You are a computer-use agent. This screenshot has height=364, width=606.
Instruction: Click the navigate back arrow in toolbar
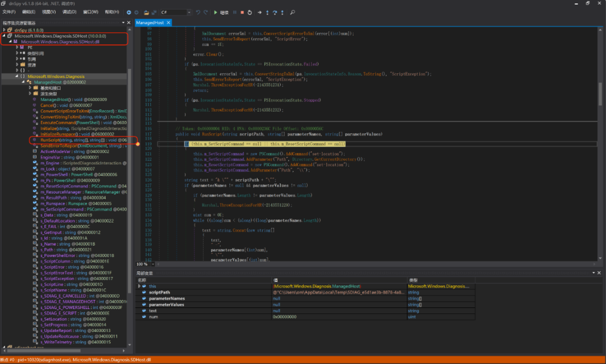[129, 12]
